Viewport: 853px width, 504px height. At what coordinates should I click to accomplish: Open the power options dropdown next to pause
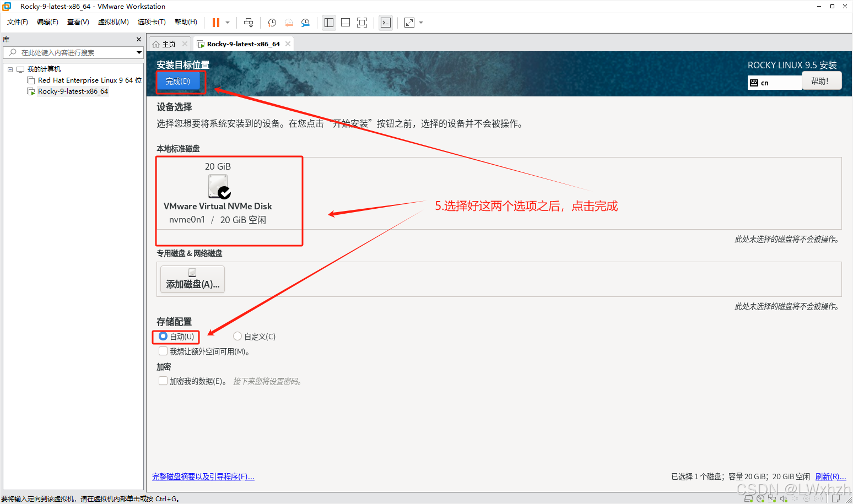(228, 23)
